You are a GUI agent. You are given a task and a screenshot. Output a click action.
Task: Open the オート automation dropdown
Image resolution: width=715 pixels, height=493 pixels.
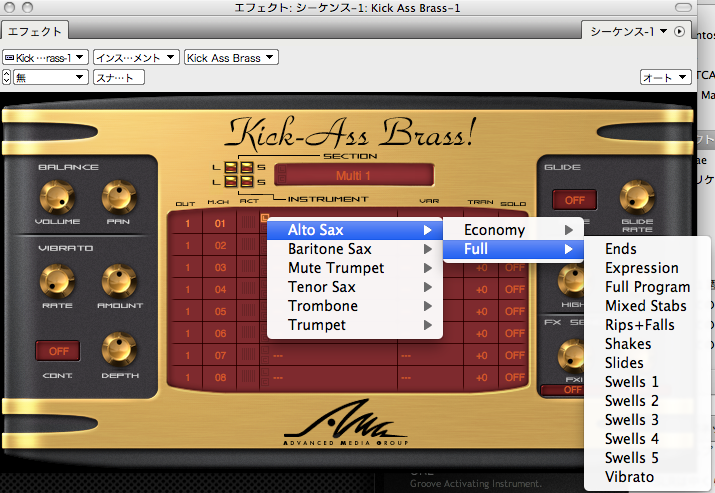point(665,77)
